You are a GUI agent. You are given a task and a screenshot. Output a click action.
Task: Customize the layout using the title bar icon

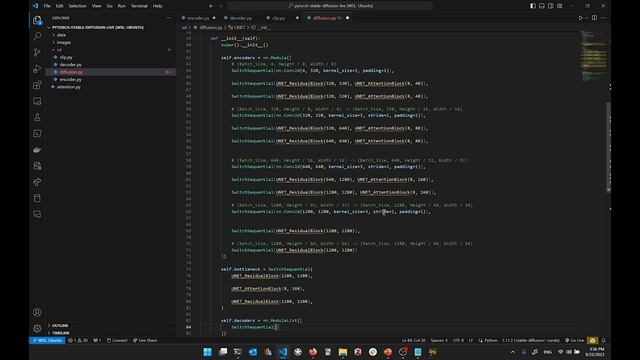(x=560, y=6)
